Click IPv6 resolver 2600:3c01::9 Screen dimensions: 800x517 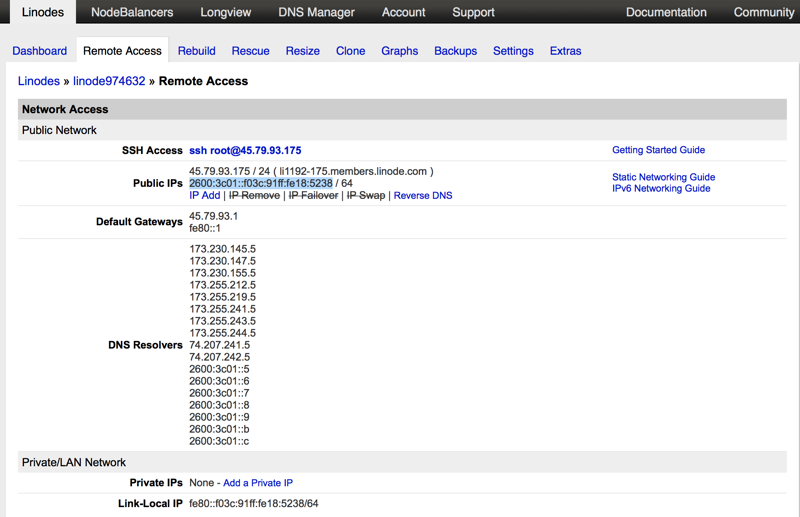[x=219, y=417]
